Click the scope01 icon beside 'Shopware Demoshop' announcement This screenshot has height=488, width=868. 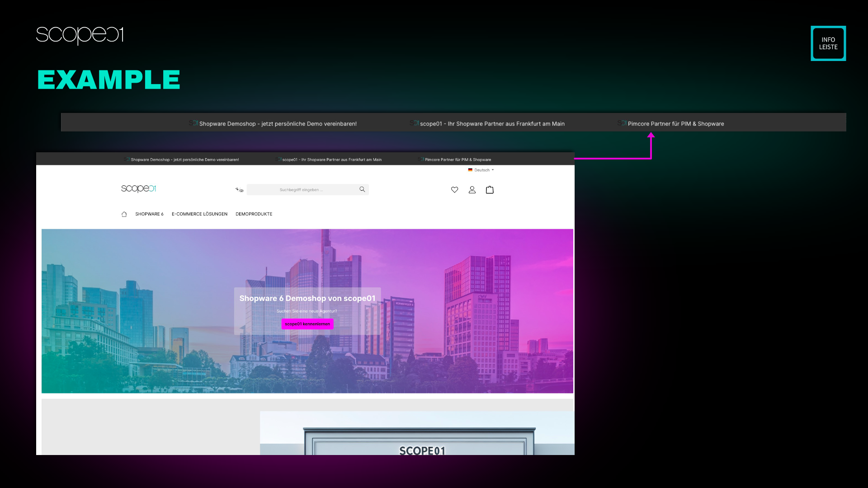tap(193, 123)
